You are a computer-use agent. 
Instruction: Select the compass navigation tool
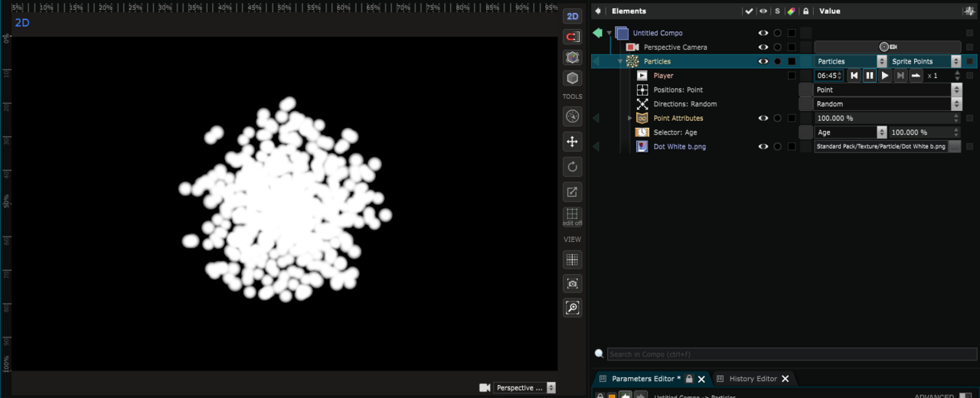[x=572, y=116]
